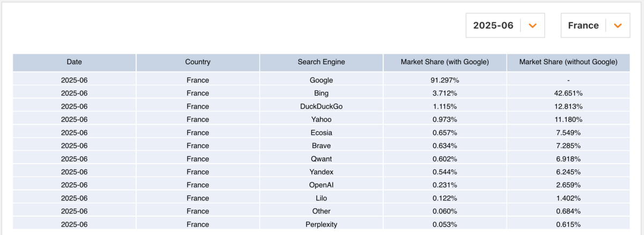Click the France country cell in Bing row
The height and width of the screenshot is (235, 644).
[198, 93]
